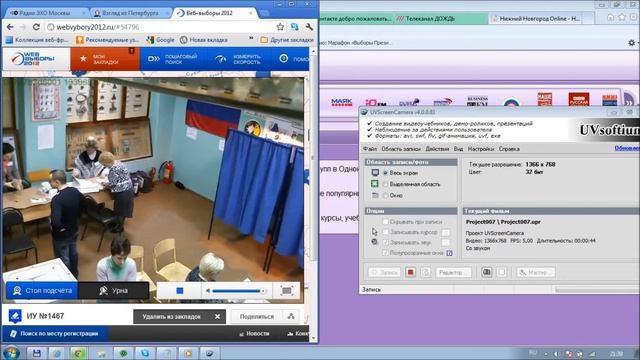Switch to Нижний Новгород Online tab
Viewport: 640px width, 360px height.
point(536,18)
